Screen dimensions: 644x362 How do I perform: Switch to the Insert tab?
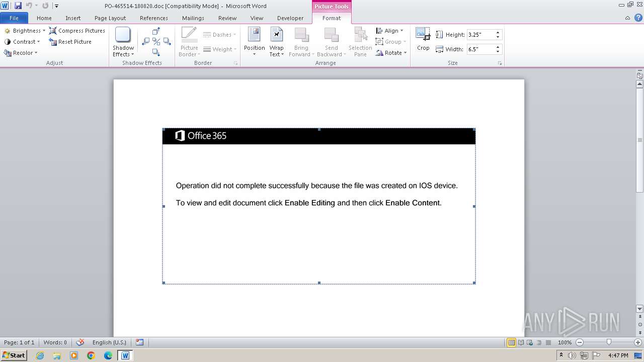(x=73, y=18)
